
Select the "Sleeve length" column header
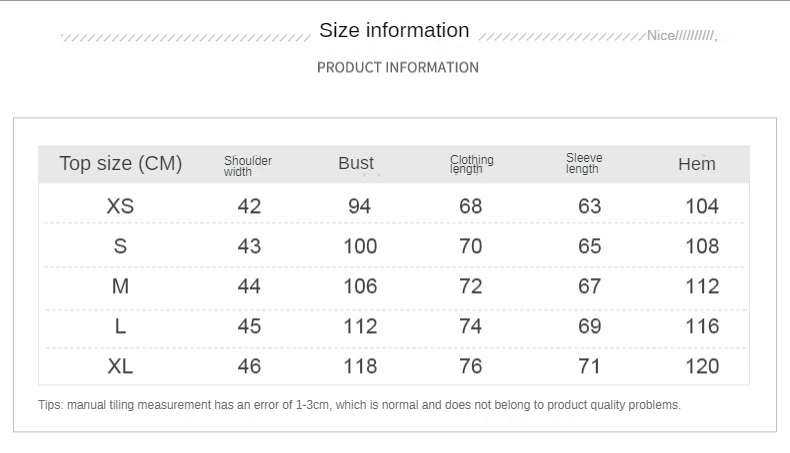tap(584, 164)
